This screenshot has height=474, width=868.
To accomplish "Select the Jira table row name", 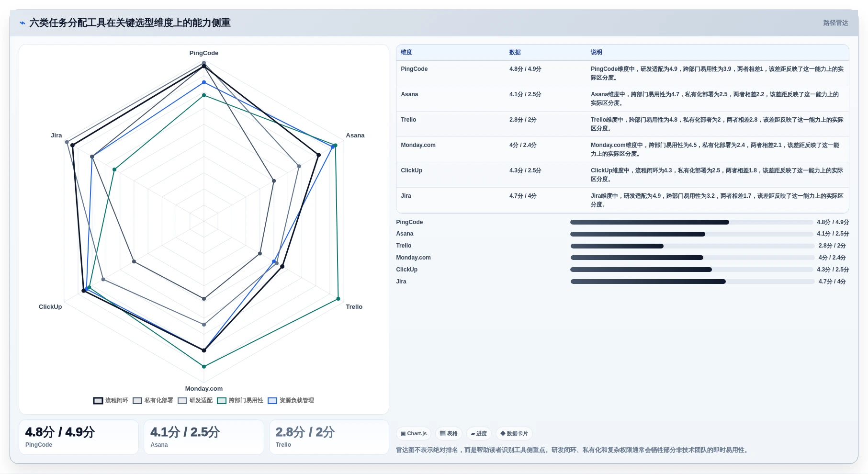I will [x=406, y=196].
